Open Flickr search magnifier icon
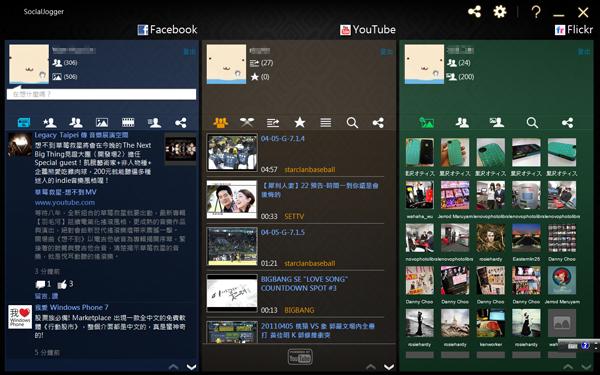Screen dimensions: 600x375 (x=532, y=123)
